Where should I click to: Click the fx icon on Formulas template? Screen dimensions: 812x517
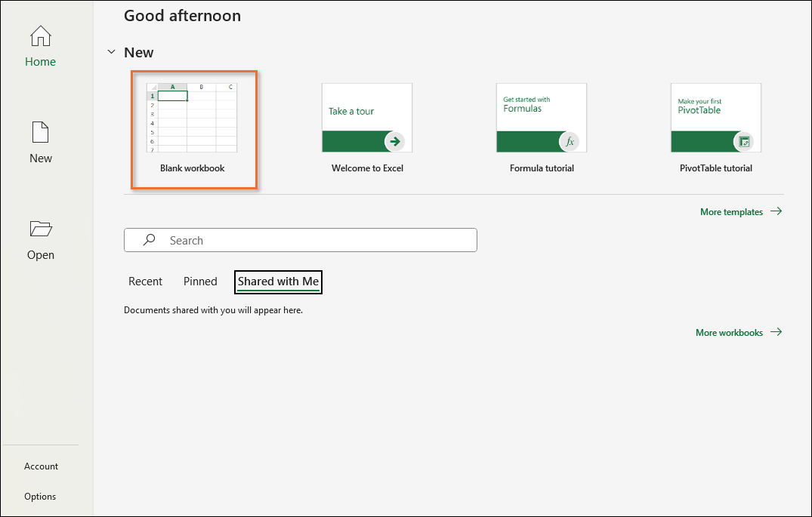click(570, 141)
